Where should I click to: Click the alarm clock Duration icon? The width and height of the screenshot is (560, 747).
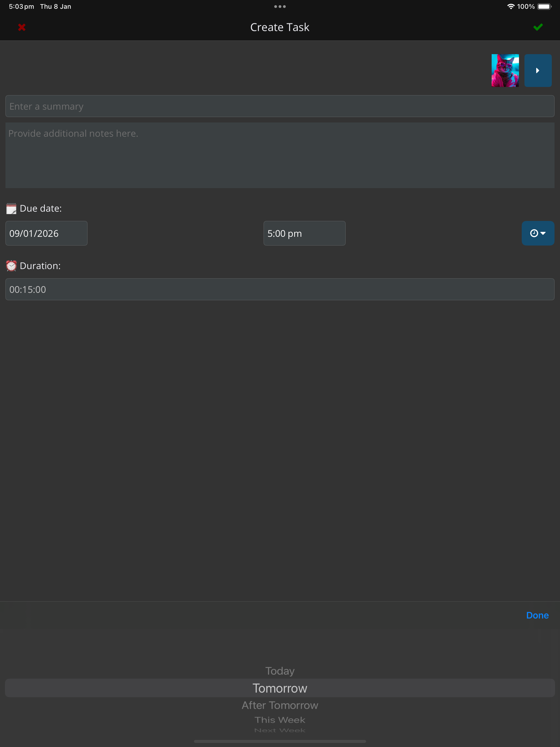pos(11,266)
